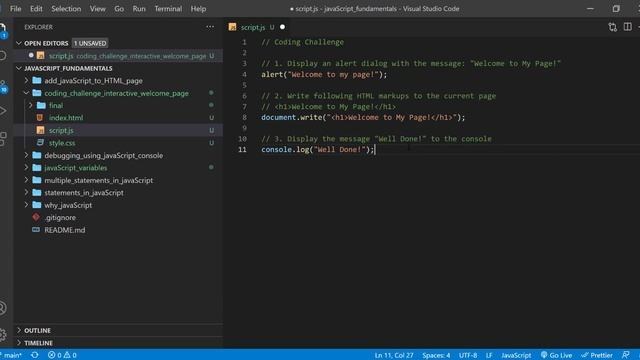Open the Extensions activity bar icon

(2, 138)
